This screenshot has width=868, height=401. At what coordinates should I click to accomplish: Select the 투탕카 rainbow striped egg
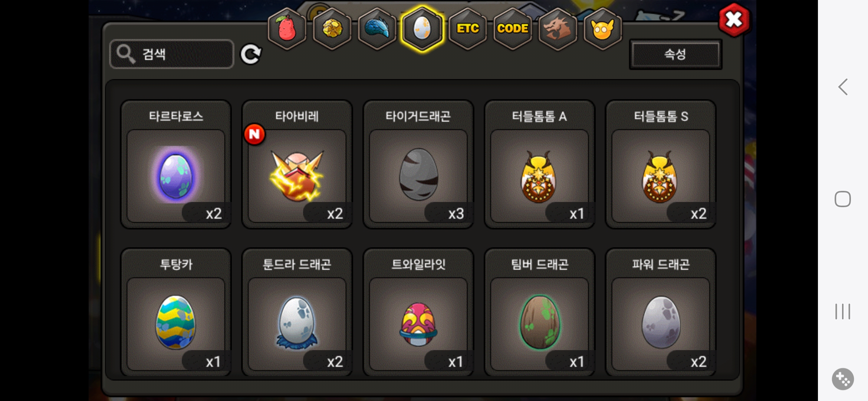(176, 313)
